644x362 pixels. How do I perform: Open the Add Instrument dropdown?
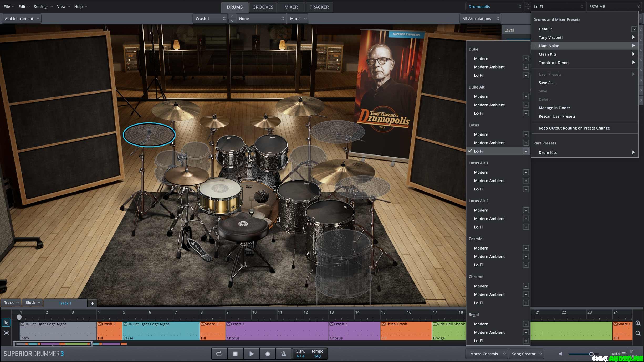click(x=22, y=19)
